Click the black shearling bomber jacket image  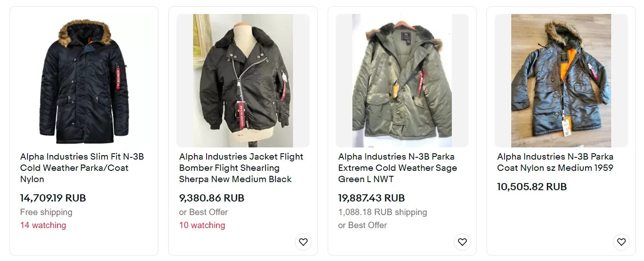pyautogui.click(x=243, y=81)
